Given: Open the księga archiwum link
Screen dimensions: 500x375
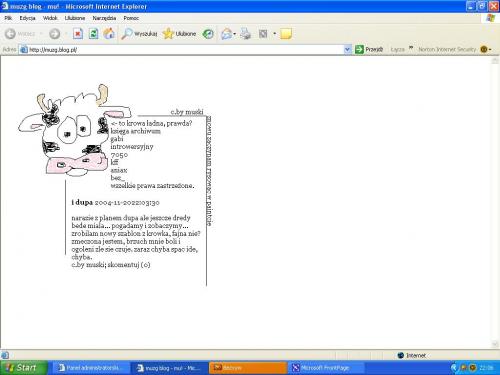Looking at the screenshot, I should click(x=135, y=131).
